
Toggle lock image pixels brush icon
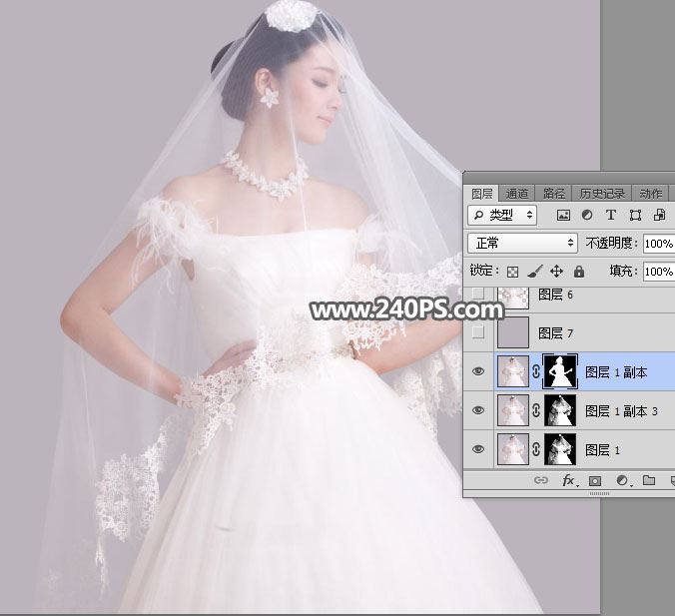tap(534, 272)
